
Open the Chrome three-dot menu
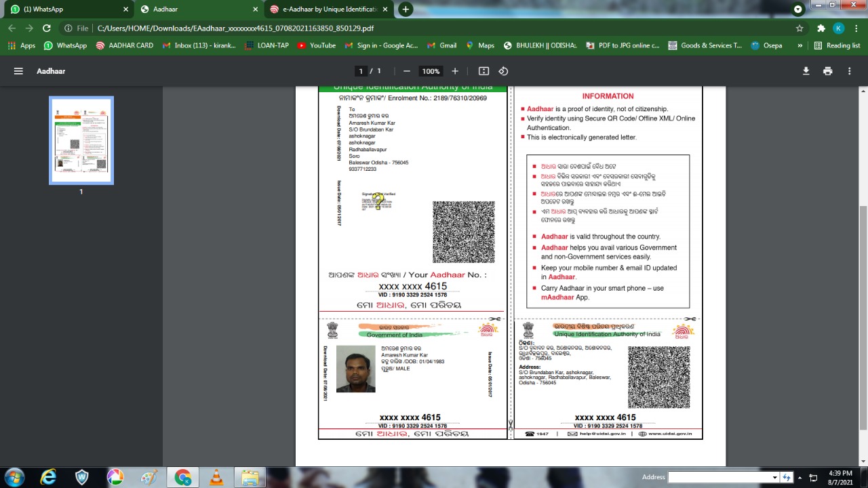point(856,28)
